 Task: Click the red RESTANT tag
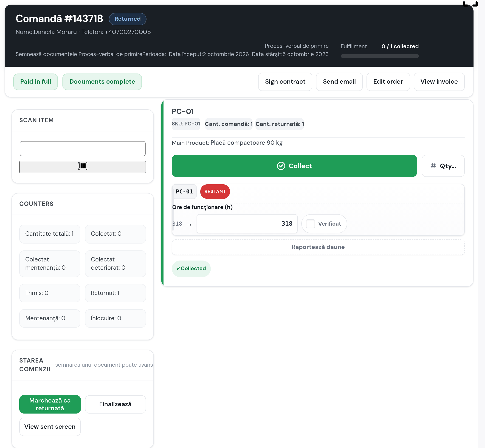point(215,192)
